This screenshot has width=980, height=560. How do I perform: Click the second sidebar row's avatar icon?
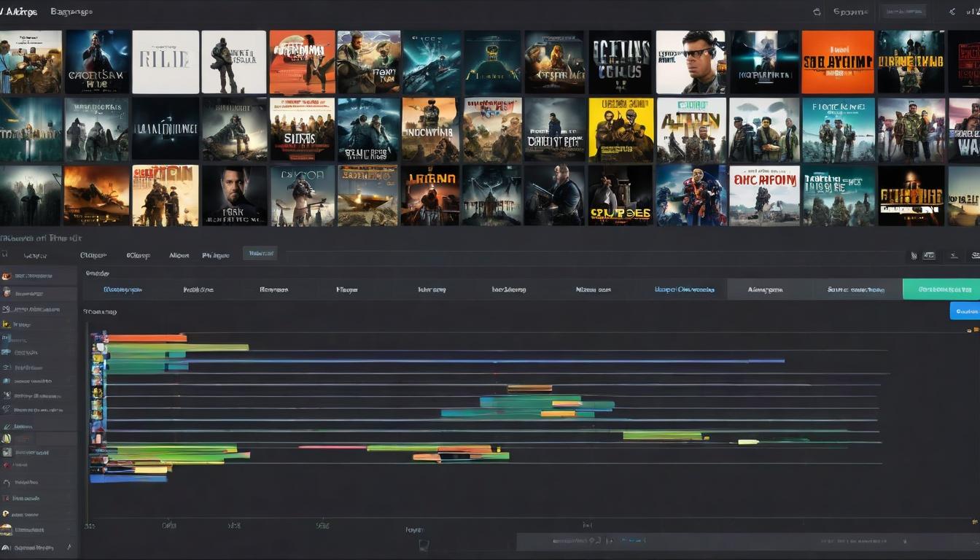pos(7,292)
